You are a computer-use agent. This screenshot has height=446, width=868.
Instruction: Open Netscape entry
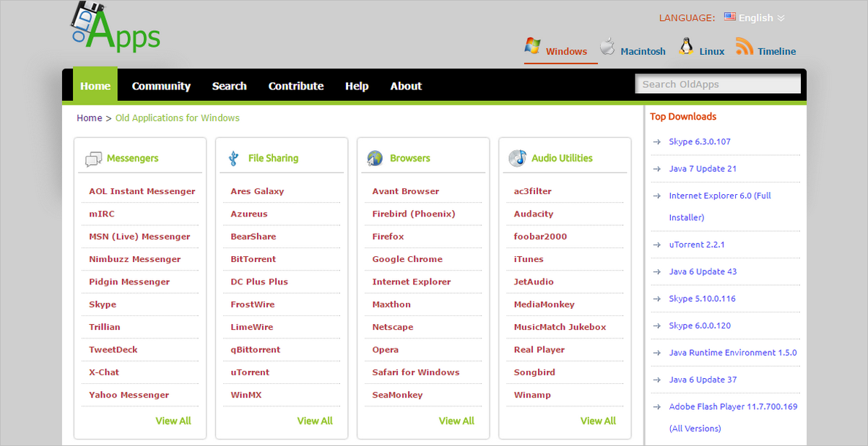click(393, 327)
